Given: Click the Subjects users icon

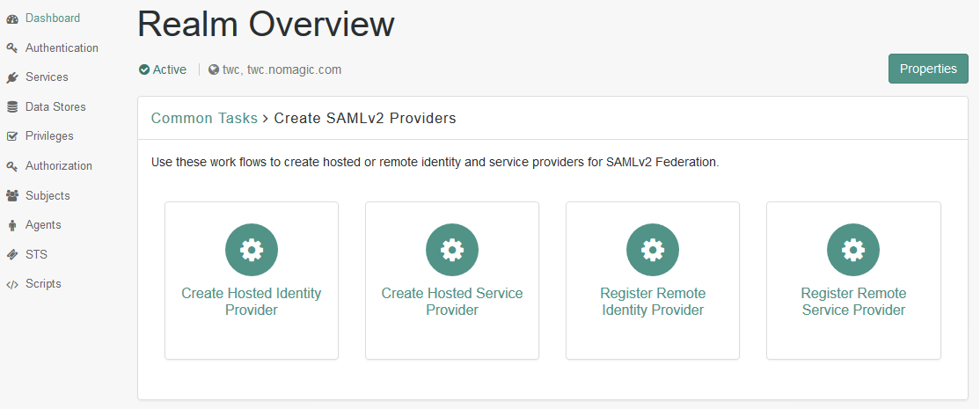Looking at the screenshot, I should (x=12, y=195).
